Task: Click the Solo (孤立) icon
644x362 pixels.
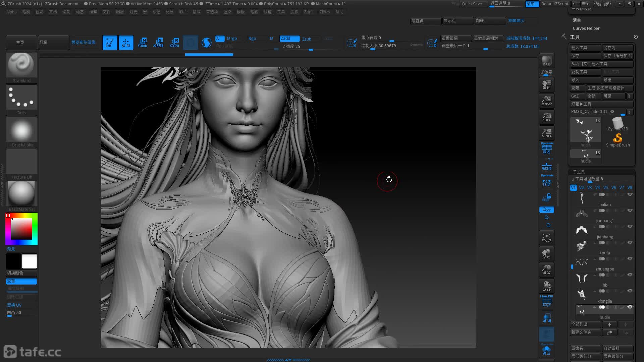Action: (546, 350)
